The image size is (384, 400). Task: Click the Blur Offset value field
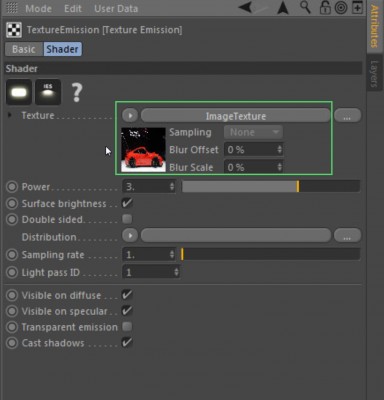(250, 150)
